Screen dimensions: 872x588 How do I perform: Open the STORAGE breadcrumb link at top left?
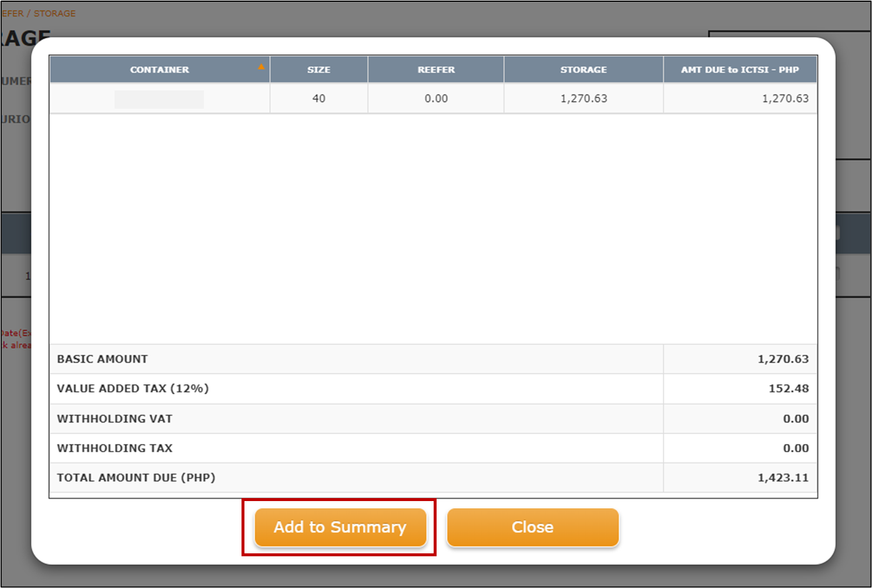[56, 13]
